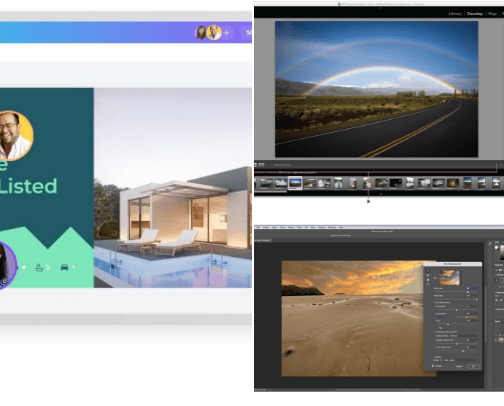Click the man's avatar in the design header
The image size is (504, 406).
214,32
